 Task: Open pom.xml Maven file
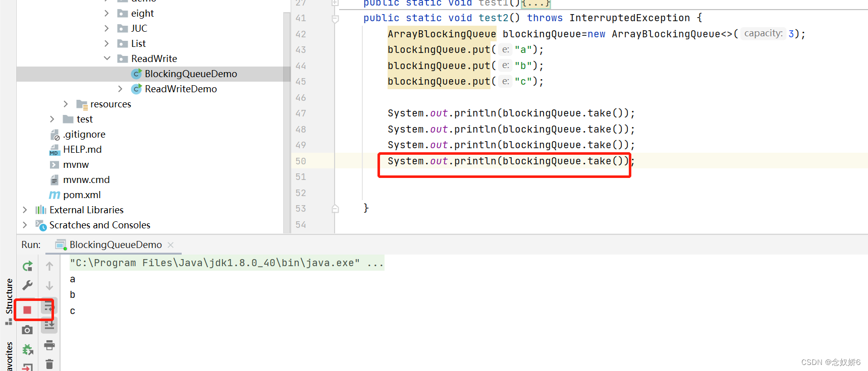point(82,195)
